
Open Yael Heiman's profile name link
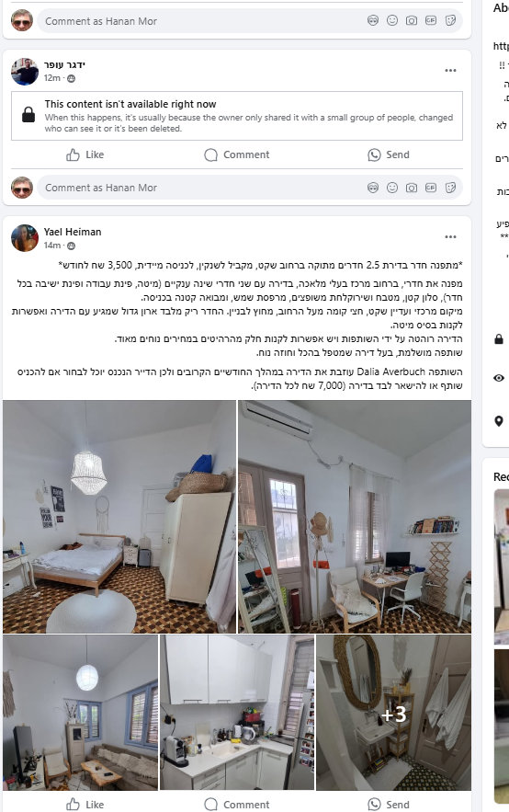coord(73,232)
